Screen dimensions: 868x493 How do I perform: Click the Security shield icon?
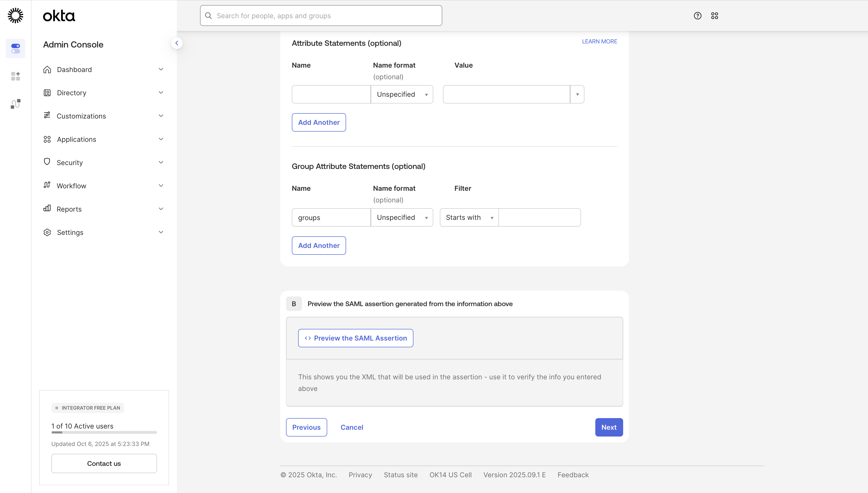47,162
